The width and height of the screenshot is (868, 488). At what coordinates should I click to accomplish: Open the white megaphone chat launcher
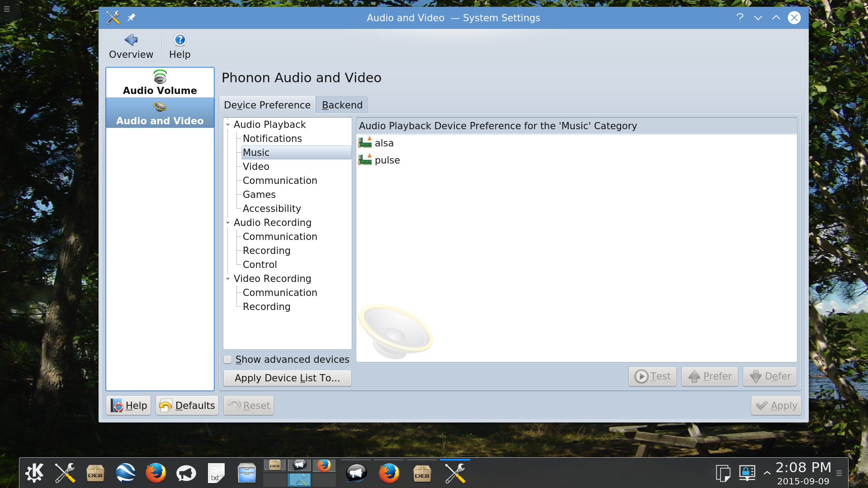click(x=186, y=473)
